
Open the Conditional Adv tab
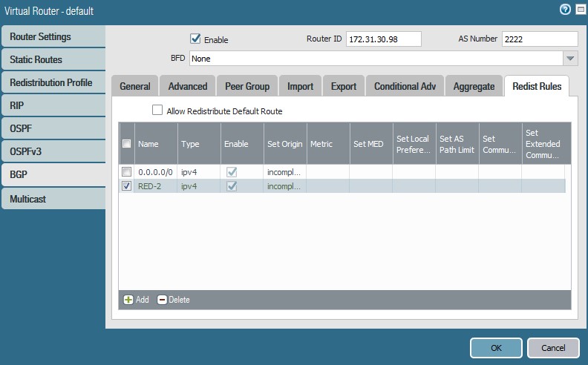[405, 86]
